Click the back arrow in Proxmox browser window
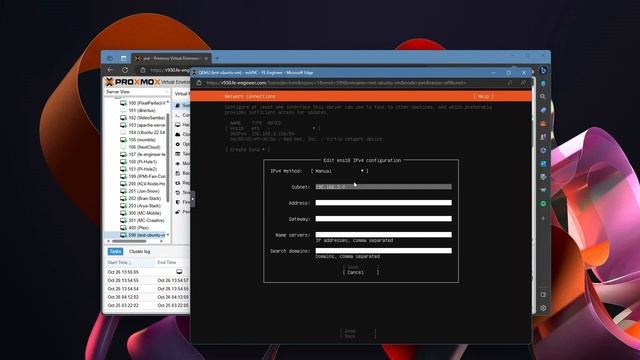 110,70
